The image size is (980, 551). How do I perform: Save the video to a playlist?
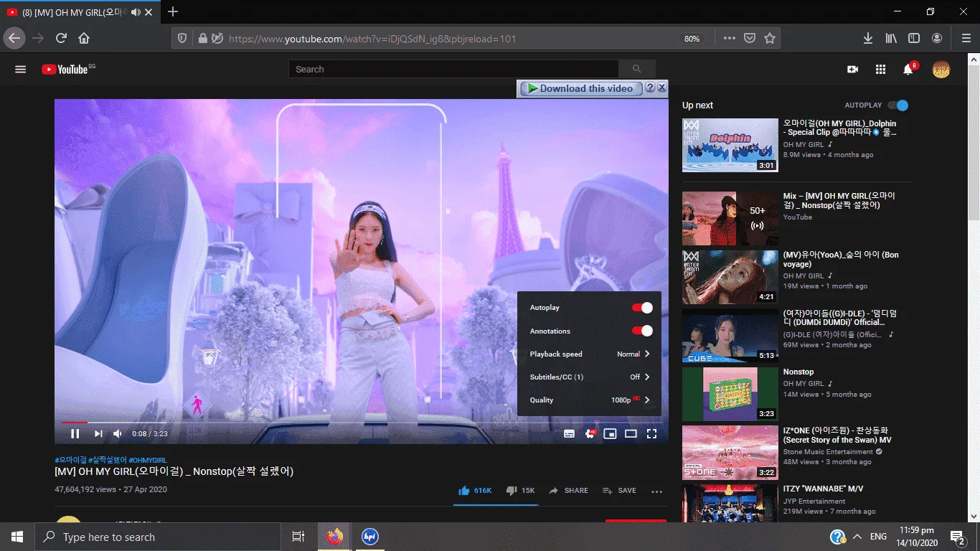click(619, 491)
